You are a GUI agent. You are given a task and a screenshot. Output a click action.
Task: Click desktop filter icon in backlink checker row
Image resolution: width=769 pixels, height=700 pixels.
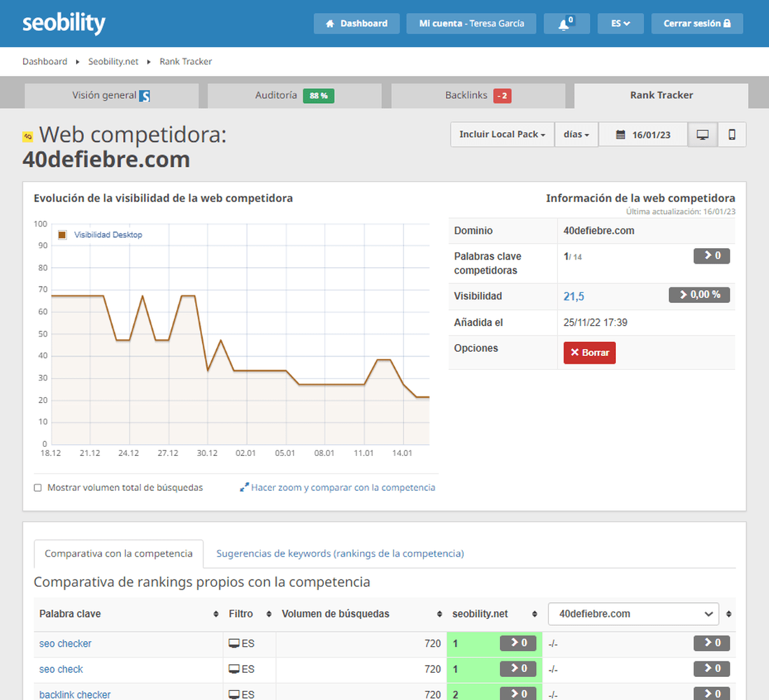tap(234, 694)
